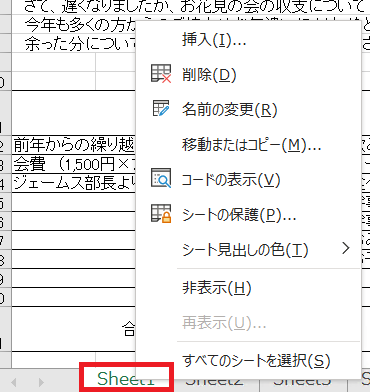Choose シートの保護(P)... entry
The image size is (370, 392).
point(248,215)
